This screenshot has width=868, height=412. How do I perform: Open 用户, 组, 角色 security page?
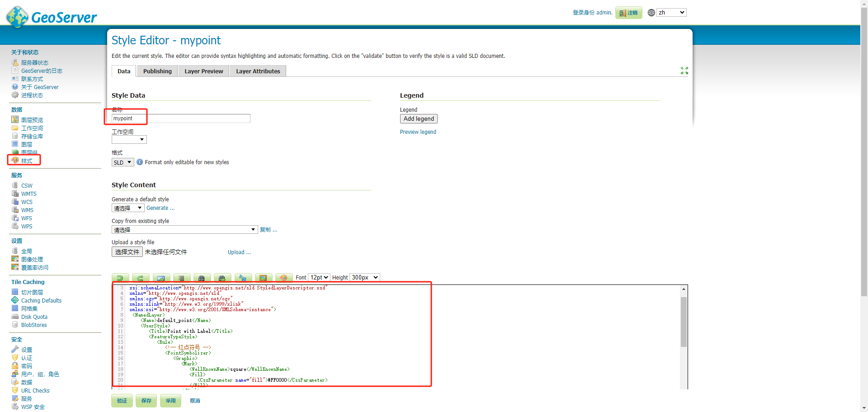click(x=40, y=374)
